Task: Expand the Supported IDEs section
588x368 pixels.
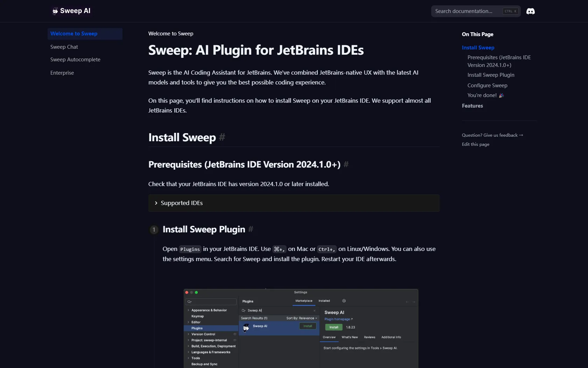Action: coord(294,203)
